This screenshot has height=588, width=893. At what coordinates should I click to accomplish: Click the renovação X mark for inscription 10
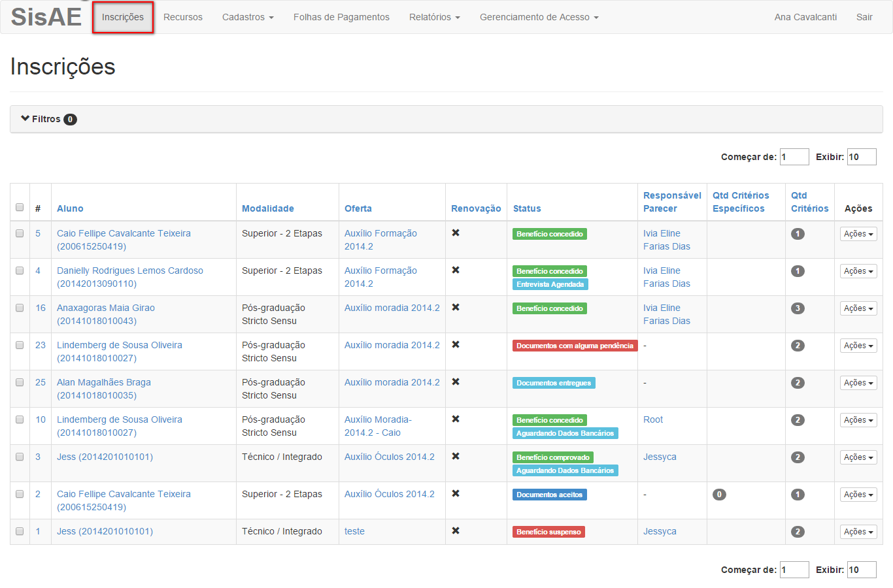(456, 419)
